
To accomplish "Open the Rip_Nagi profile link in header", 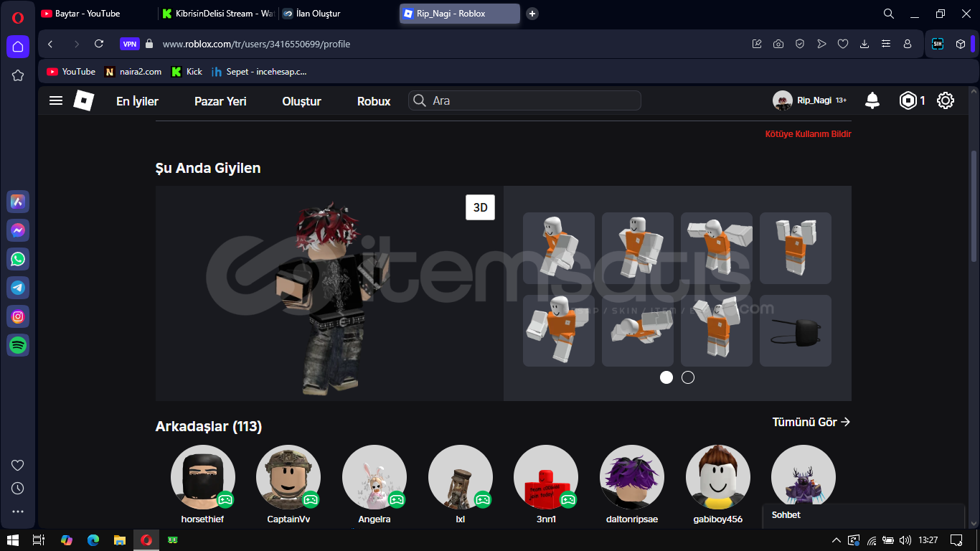I will coord(810,100).
